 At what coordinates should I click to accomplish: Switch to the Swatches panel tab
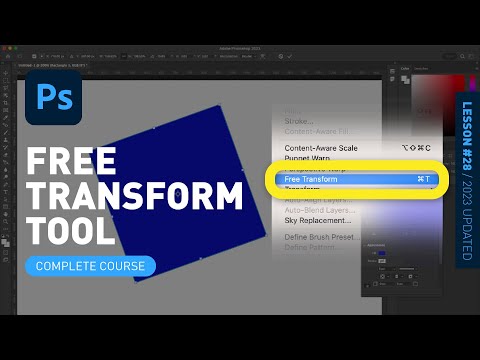pyautogui.click(x=421, y=68)
